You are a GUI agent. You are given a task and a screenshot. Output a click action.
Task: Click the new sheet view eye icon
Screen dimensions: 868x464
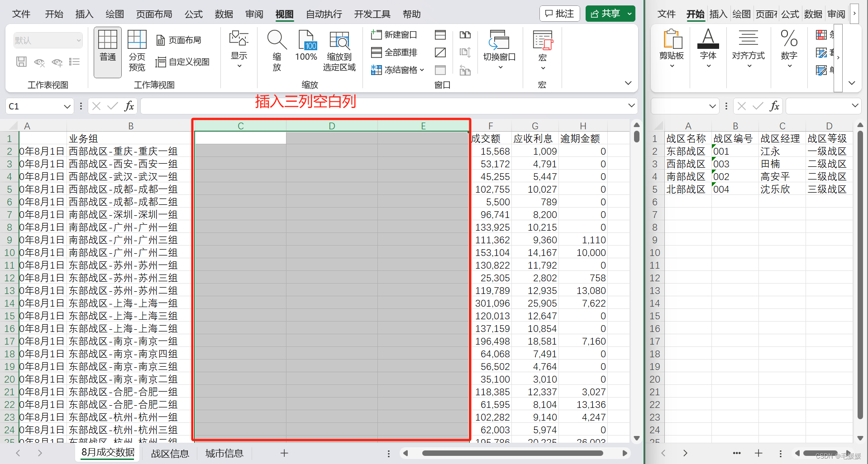(57, 62)
